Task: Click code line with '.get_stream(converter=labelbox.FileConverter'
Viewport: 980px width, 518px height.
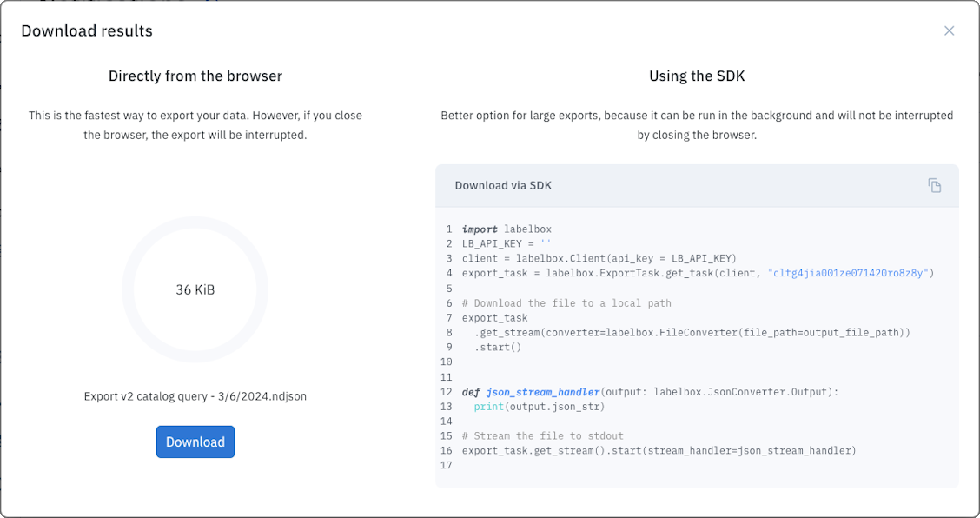Action: click(x=692, y=332)
